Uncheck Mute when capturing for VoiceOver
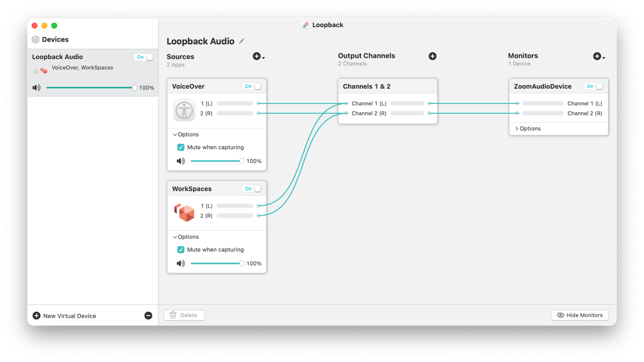This screenshot has height=362, width=644. point(181,147)
